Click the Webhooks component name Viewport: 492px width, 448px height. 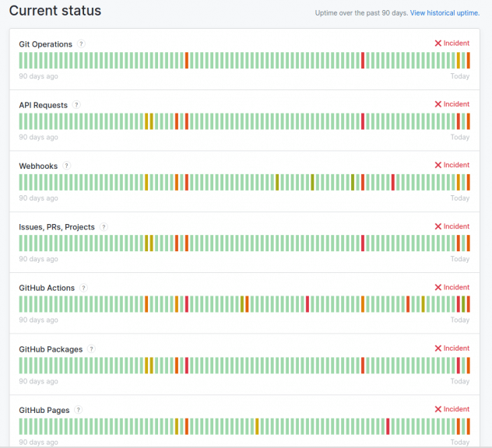(x=38, y=166)
